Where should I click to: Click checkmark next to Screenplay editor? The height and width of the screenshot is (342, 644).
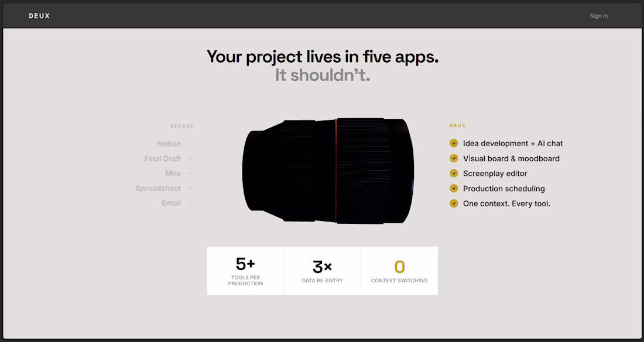coord(454,174)
